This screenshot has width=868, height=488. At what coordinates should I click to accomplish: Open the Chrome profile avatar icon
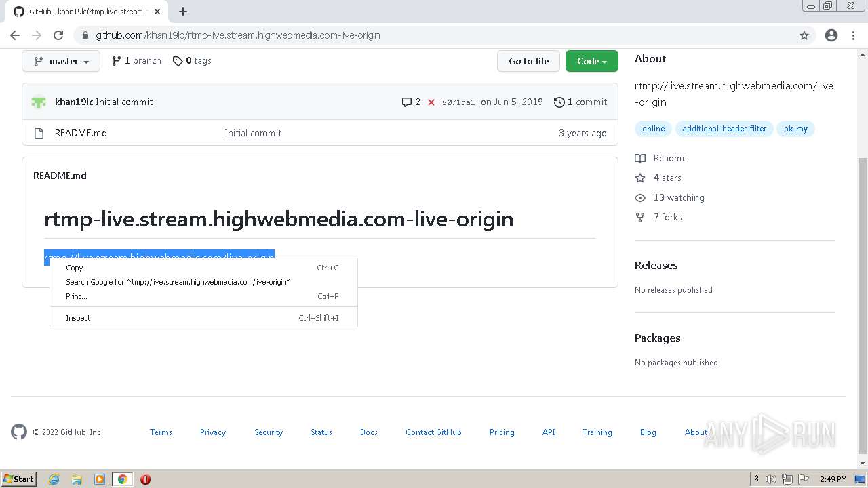831,35
